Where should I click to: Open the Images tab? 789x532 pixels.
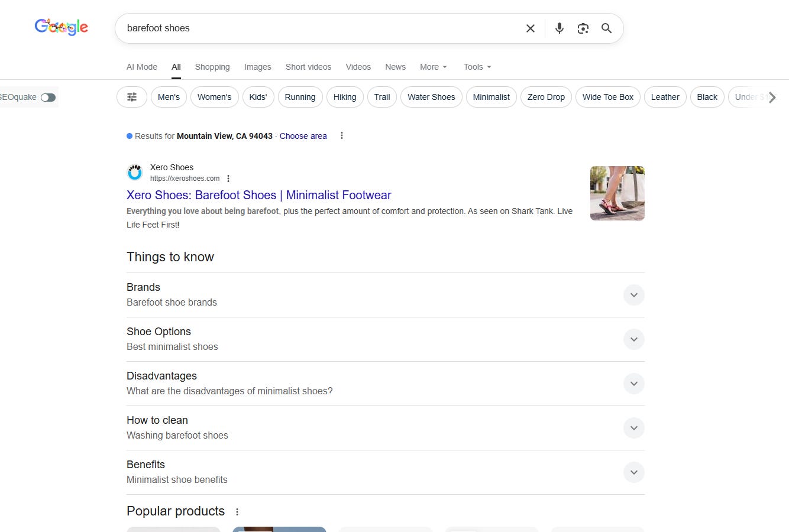tap(258, 67)
